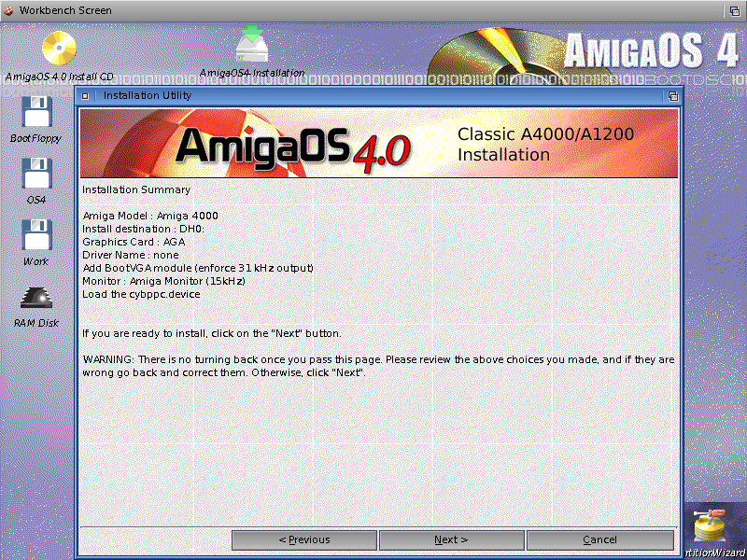Select the "WARNING: There is no turning back" text
The image size is (747, 560).
point(379,366)
